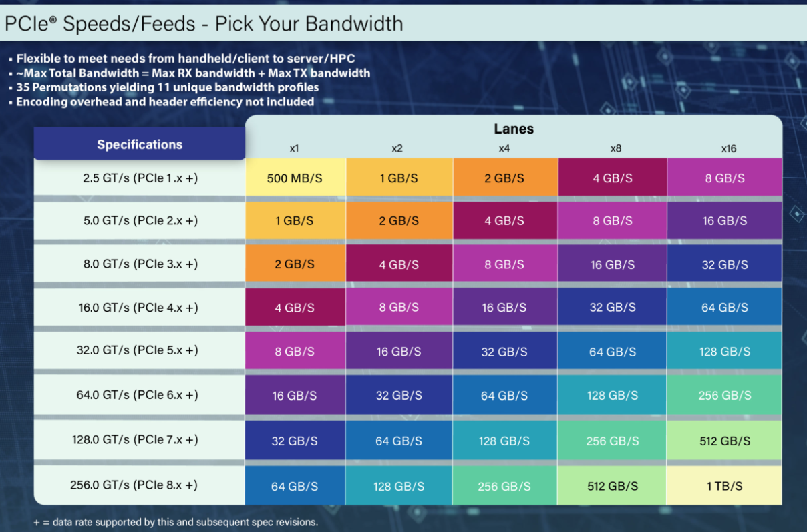Click the Specifications header label
Viewport: 807px width, 532px height.
pos(140,144)
